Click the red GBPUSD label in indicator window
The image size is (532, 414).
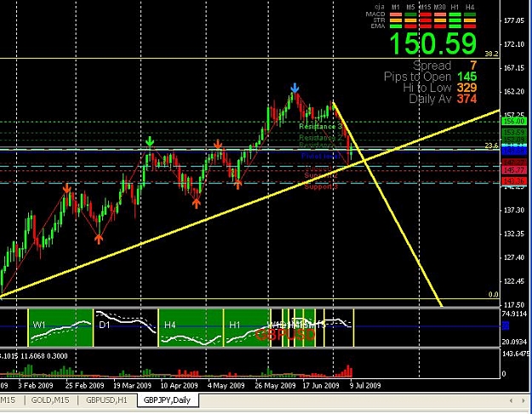pos(285,336)
